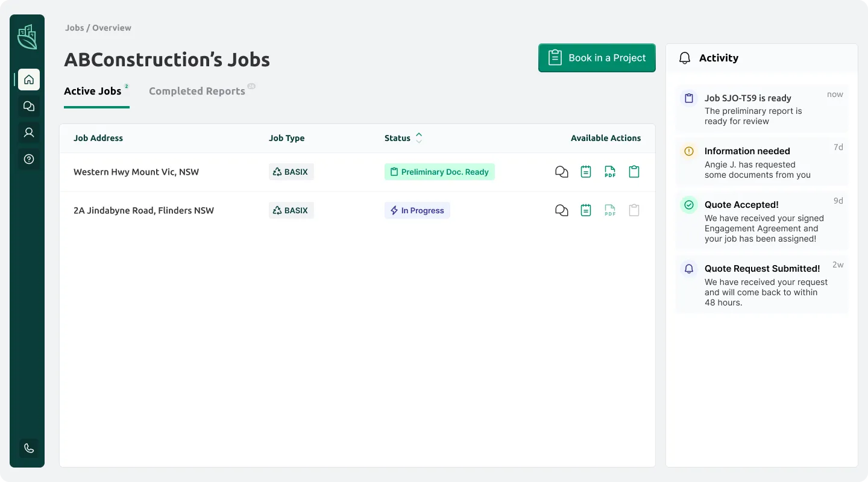
Task: Open the Jobs breadcrumb link
Action: pos(74,28)
